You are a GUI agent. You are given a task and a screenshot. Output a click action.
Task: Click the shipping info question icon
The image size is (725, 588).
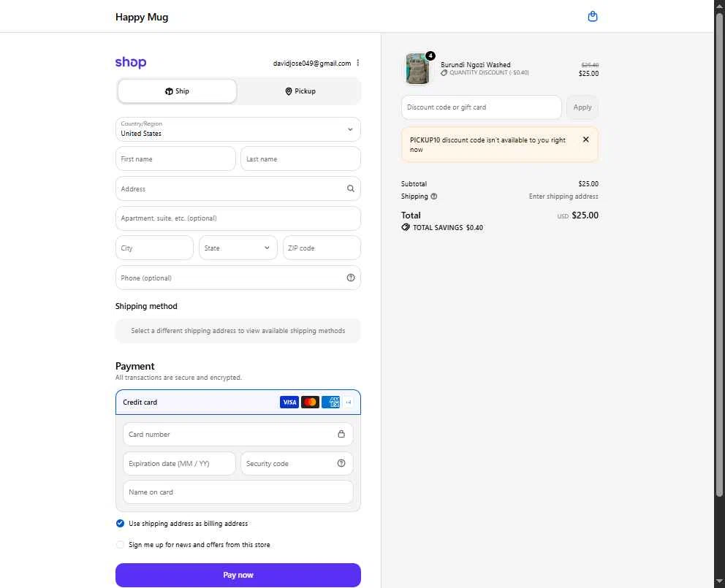433,196
